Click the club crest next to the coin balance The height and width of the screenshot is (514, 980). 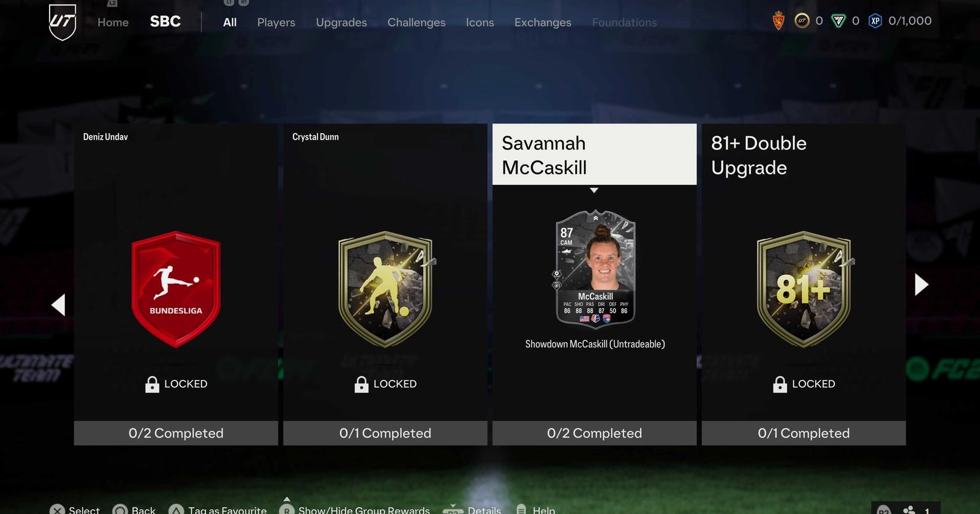(778, 21)
